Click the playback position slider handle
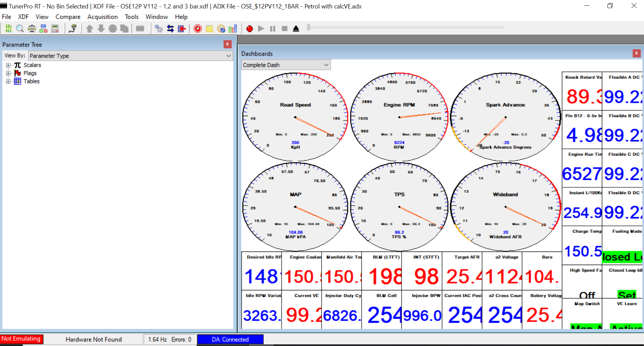 (x=308, y=28)
